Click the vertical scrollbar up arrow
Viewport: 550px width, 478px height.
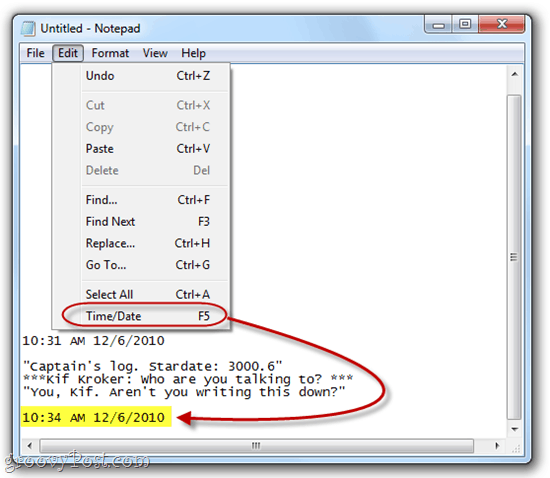point(515,74)
